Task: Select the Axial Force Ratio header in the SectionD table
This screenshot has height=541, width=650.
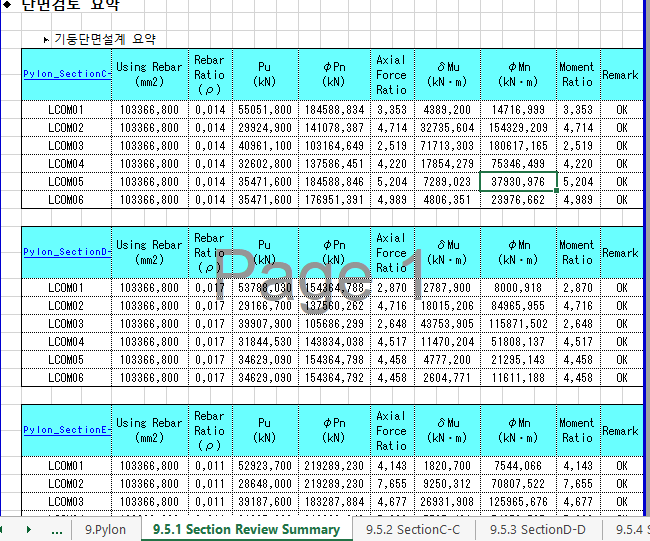Action: [391, 252]
